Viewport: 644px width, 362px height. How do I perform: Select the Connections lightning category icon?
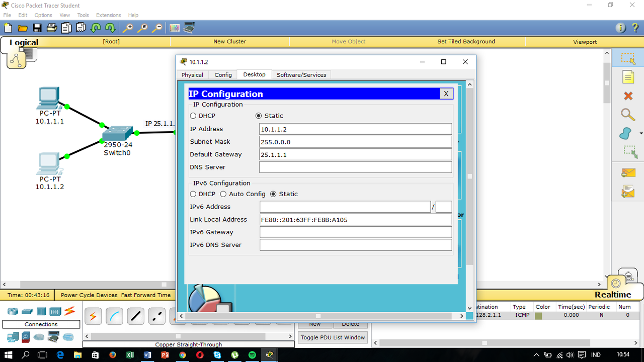69,311
